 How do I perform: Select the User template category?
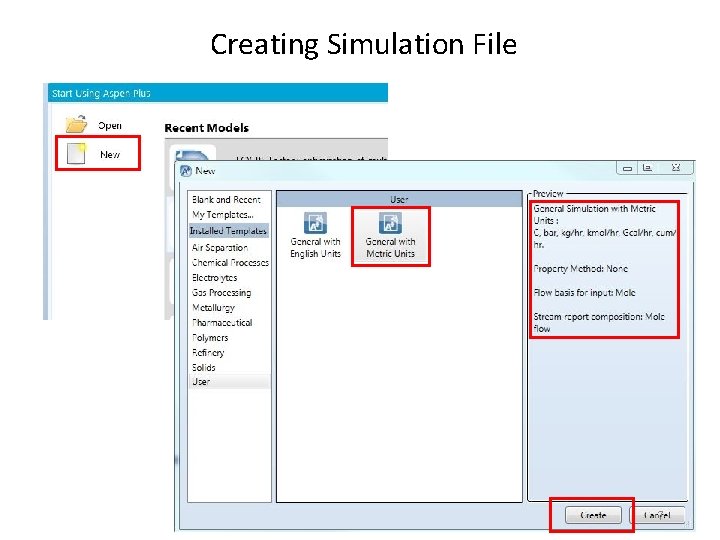229,382
